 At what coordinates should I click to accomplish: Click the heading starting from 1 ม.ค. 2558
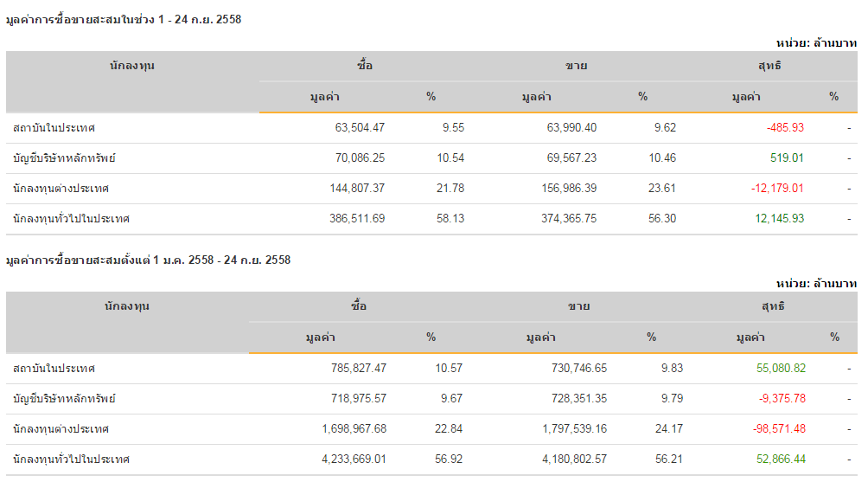149,260
